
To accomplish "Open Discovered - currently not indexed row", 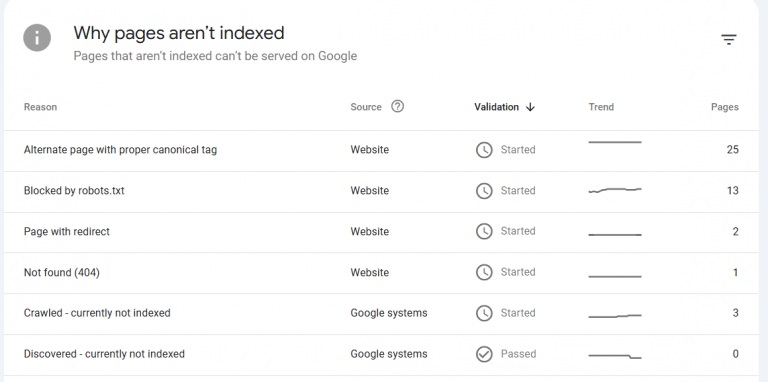I will 381,355.
